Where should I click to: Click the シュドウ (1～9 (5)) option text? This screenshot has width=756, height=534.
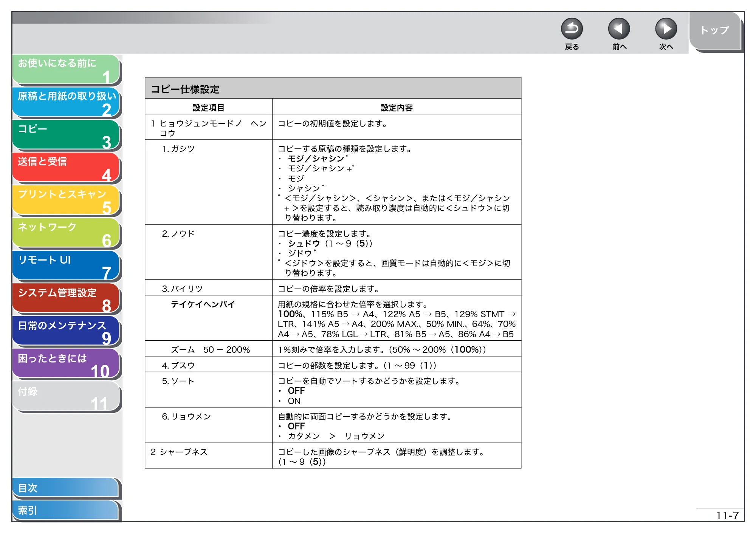330,244
